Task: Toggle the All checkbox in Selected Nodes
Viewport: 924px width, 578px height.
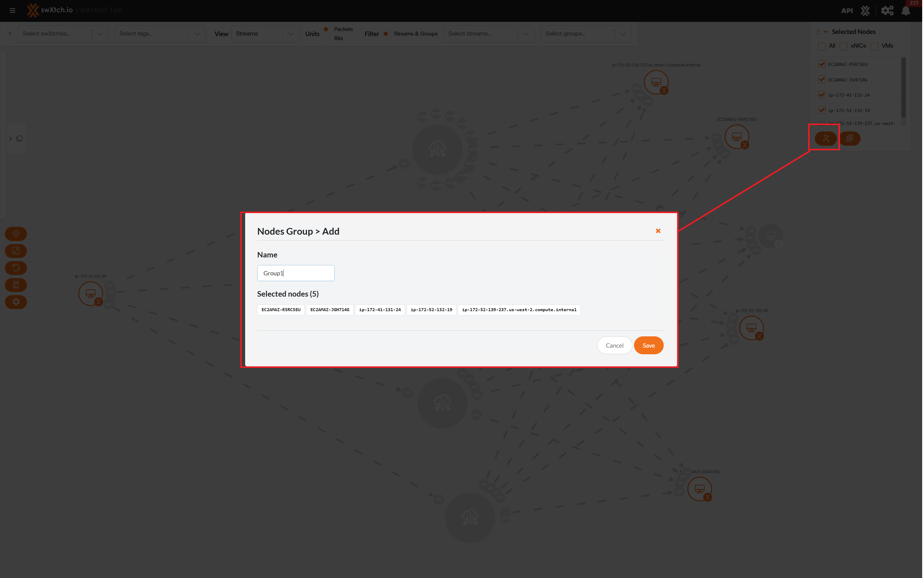Action: click(x=822, y=46)
